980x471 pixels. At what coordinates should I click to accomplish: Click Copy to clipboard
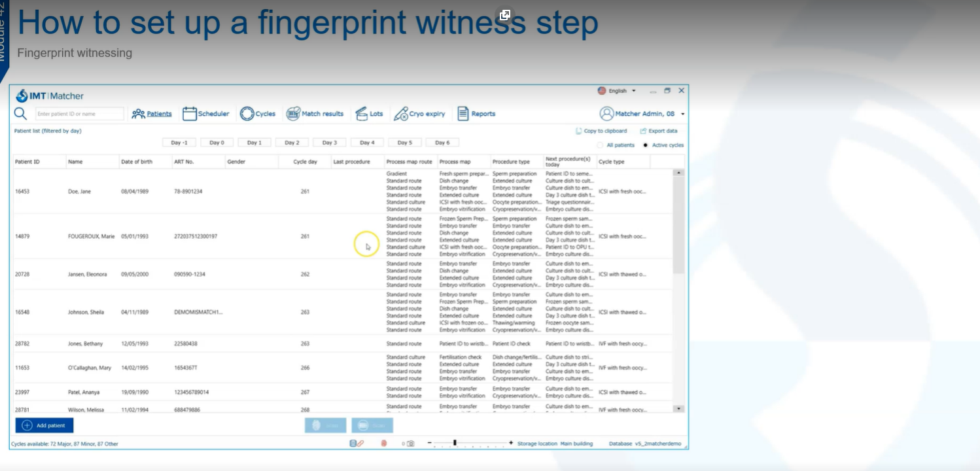point(601,131)
